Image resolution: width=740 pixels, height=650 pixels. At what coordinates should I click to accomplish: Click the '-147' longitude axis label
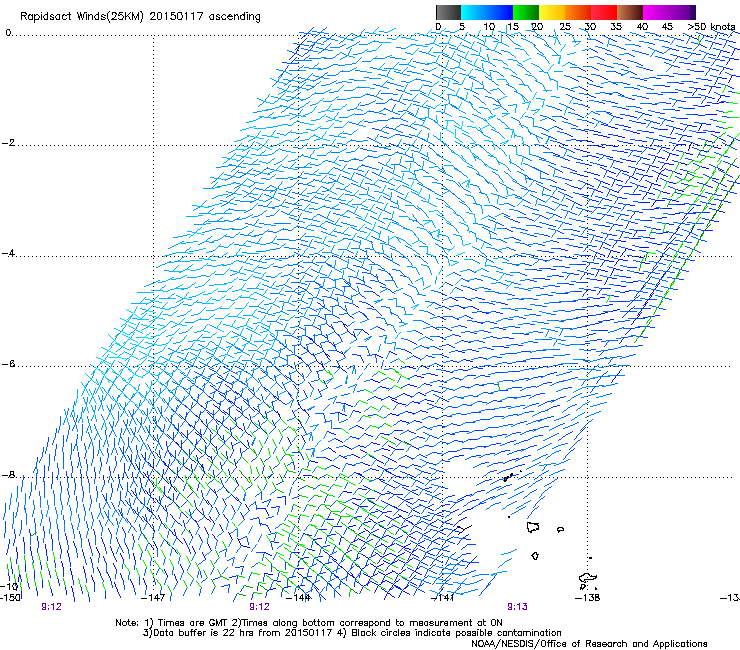click(154, 598)
